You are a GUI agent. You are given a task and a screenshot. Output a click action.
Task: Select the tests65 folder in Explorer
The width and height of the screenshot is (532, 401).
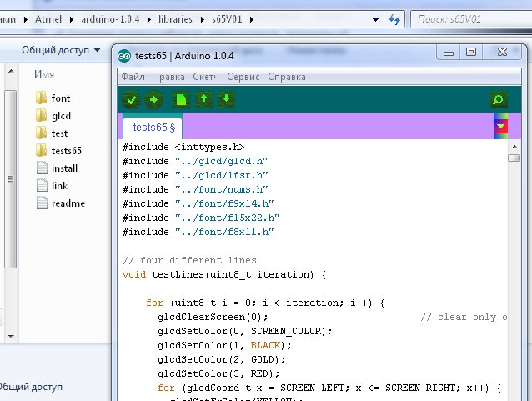tap(58, 151)
